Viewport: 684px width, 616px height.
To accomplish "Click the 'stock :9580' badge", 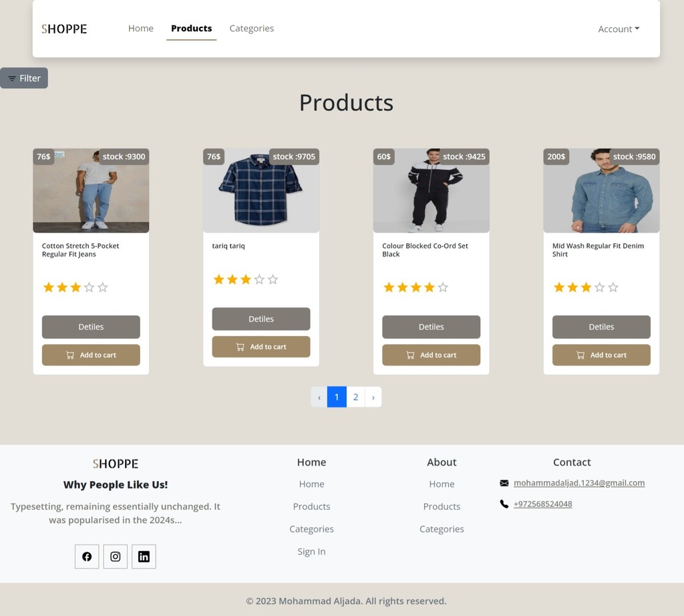I will coord(635,156).
